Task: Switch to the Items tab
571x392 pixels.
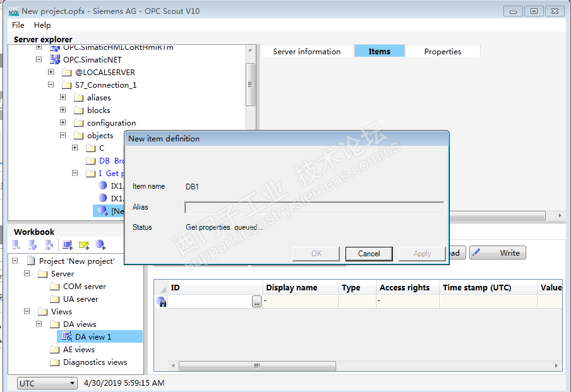Action: (379, 51)
